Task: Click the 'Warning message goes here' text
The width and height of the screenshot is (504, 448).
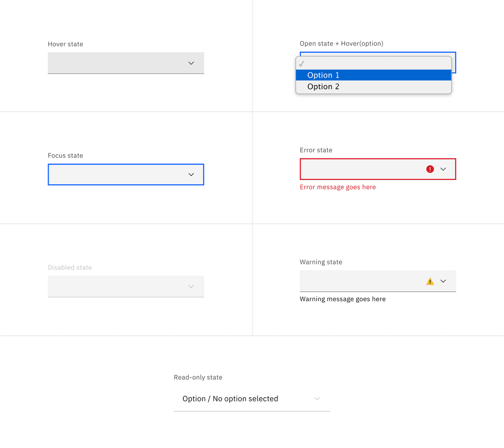Action: pos(343,299)
